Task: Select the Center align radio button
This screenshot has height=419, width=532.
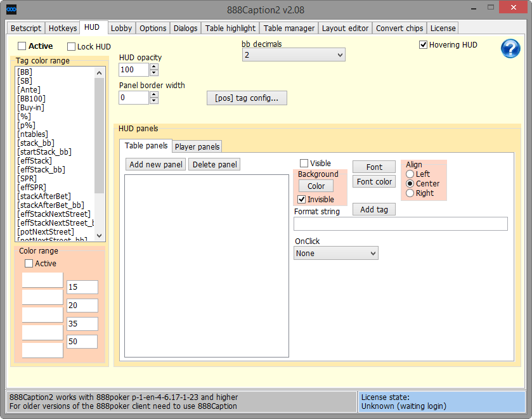Action: click(410, 184)
